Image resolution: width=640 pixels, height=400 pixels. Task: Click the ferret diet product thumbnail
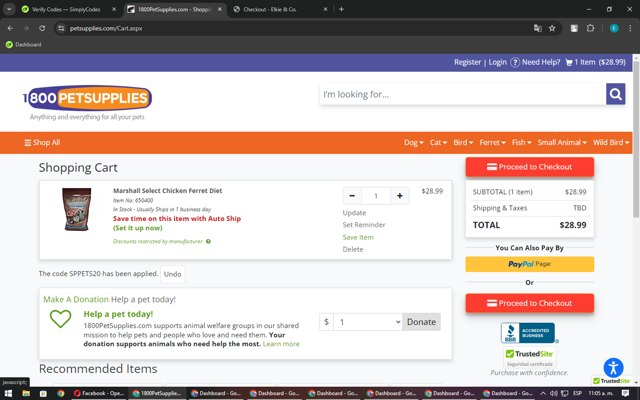[x=76, y=209]
